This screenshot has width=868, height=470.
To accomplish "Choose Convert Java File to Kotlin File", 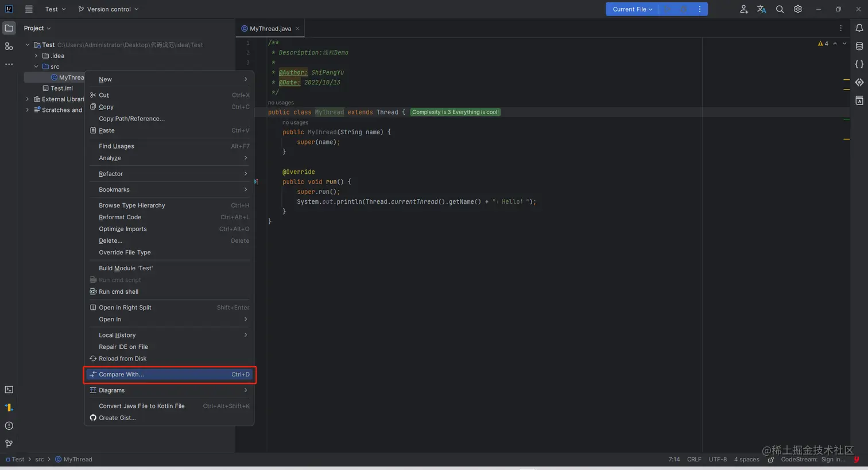I will [169, 406].
